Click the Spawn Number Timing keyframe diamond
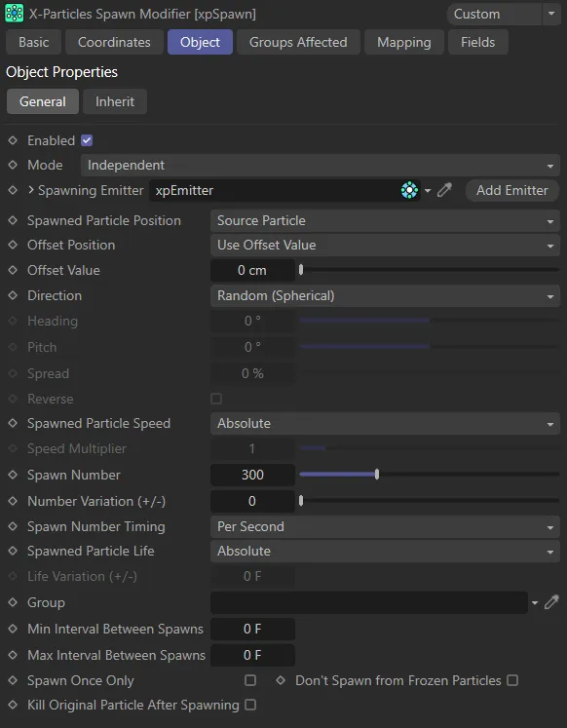567x728 pixels. click(x=13, y=526)
